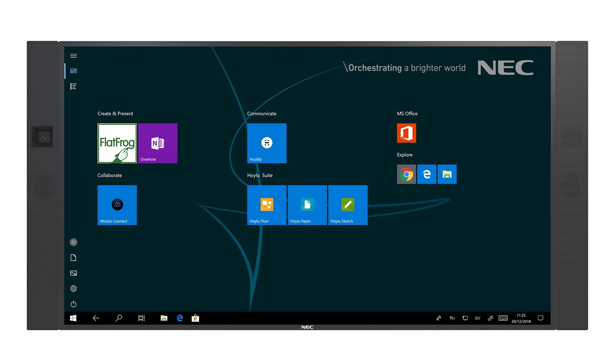Open Microsoft Edge tile in Explore group
Image resolution: width=613 pixels, height=364 pixels.
(427, 175)
